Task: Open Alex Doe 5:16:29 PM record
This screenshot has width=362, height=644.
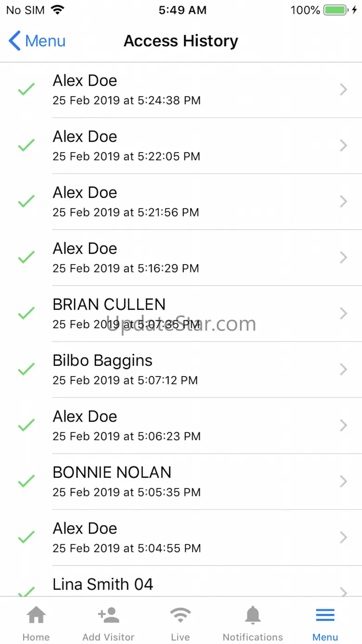Action: (x=181, y=258)
